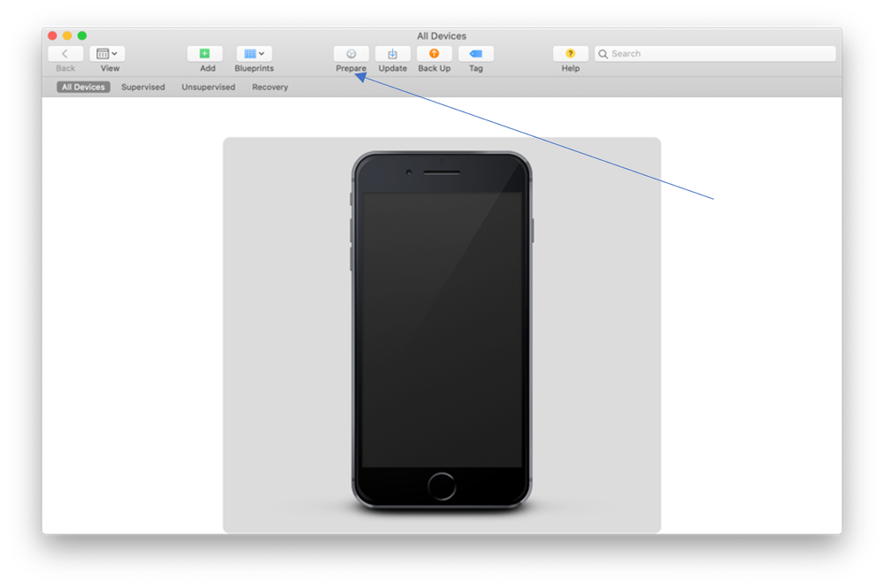Click the Back Up icon
Image resolution: width=884 pixels, height=588 pixels.
(x=434, y=53)
